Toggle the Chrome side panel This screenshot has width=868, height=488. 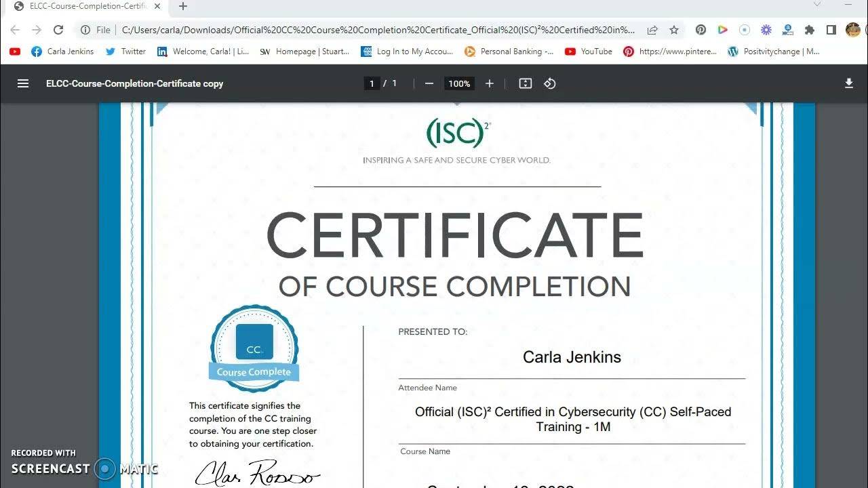(x=831, y=30)
